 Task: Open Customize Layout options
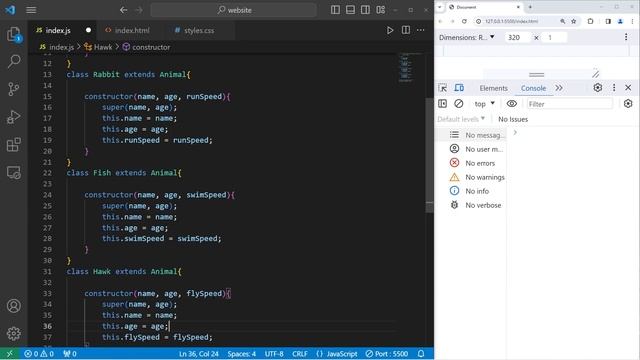pyautogui.click(x=380, y=10)
